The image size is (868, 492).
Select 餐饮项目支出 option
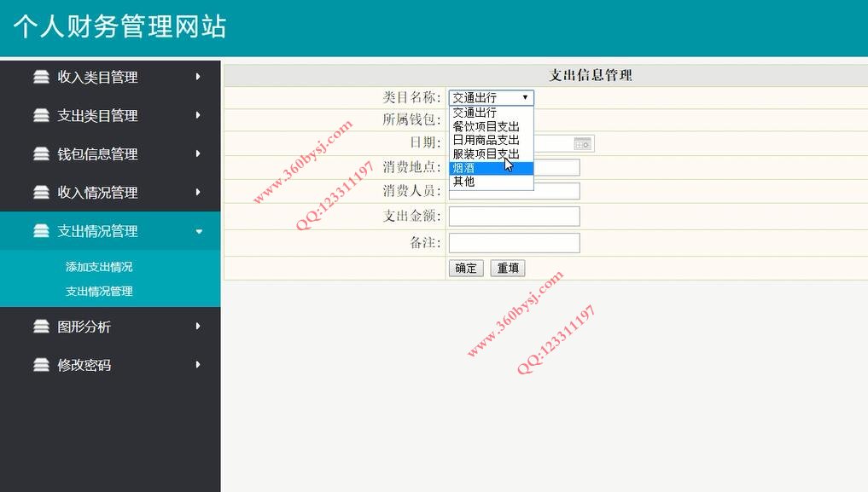[491, 126]
